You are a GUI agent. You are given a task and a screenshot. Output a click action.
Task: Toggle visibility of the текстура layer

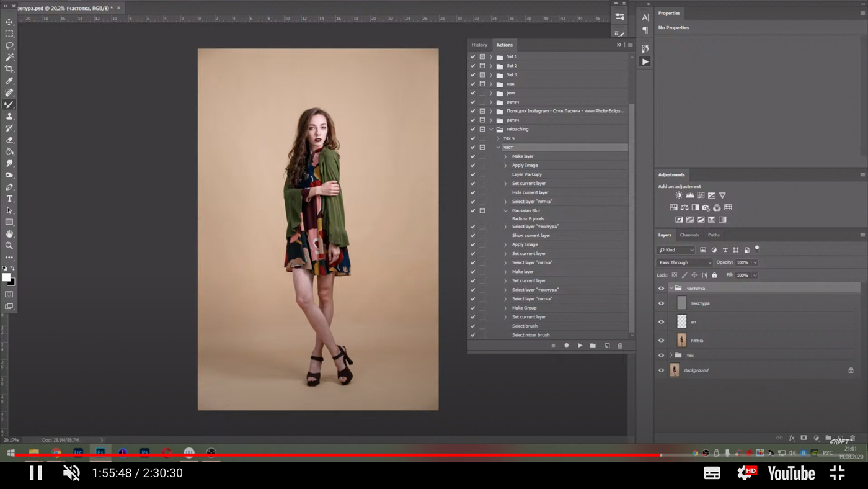click(661, 303)
